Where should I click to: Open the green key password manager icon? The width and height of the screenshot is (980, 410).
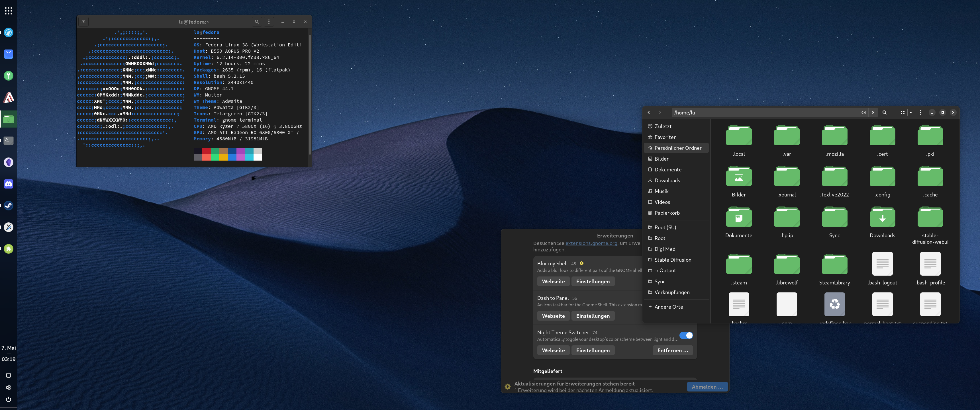point(8,76)
